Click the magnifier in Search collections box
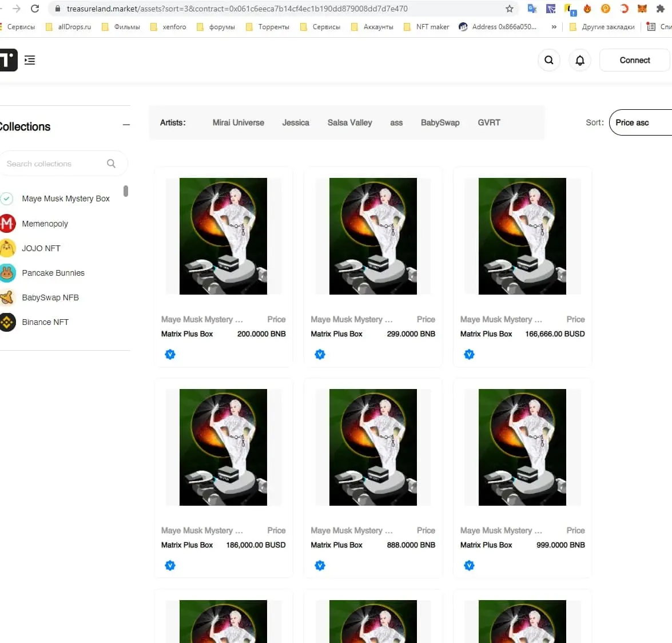672x643 pixels. (x=111, y=163)
